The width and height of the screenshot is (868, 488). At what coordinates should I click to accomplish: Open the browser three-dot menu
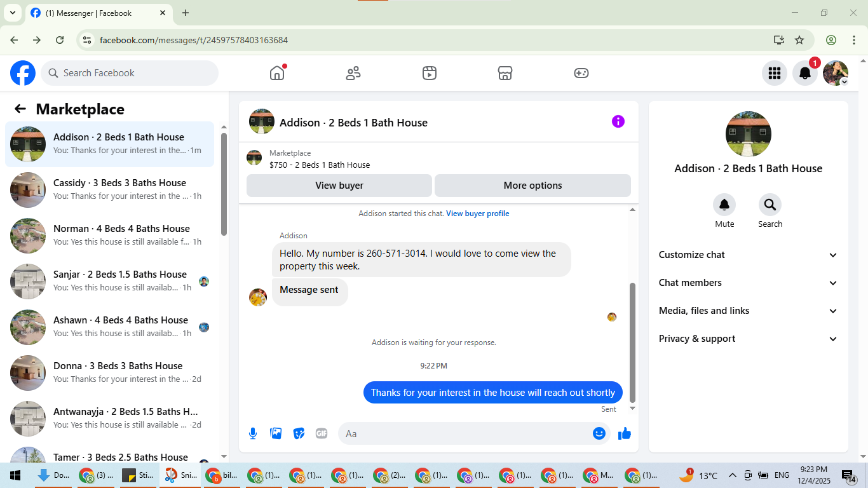tap(853, 40)
